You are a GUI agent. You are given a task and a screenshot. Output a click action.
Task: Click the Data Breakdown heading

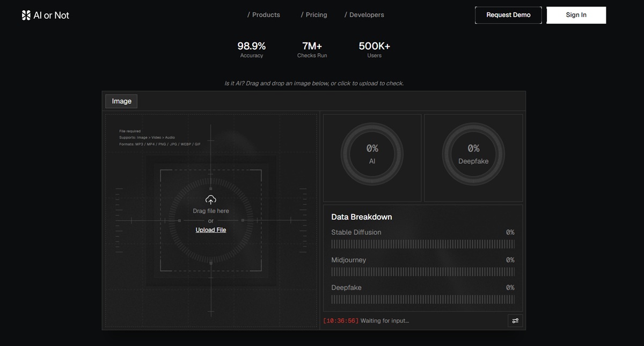(362, 217)
